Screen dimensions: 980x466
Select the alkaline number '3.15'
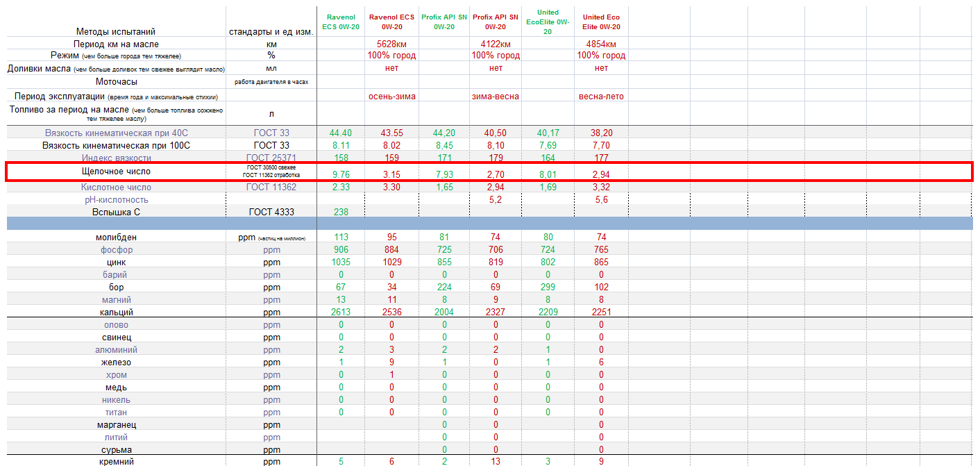(x=392, y=174)
